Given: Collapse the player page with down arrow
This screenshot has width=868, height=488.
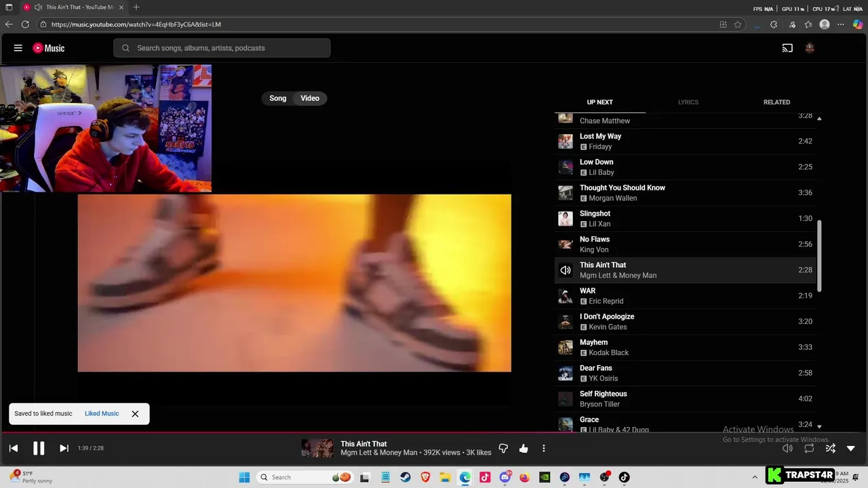Looking at the screenshot, I should (x=851, y=448).
